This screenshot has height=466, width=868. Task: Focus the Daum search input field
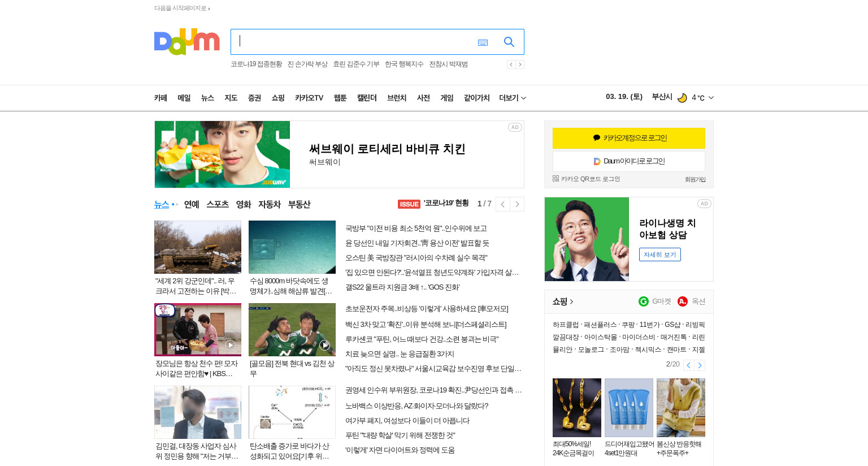click(353, 42)
